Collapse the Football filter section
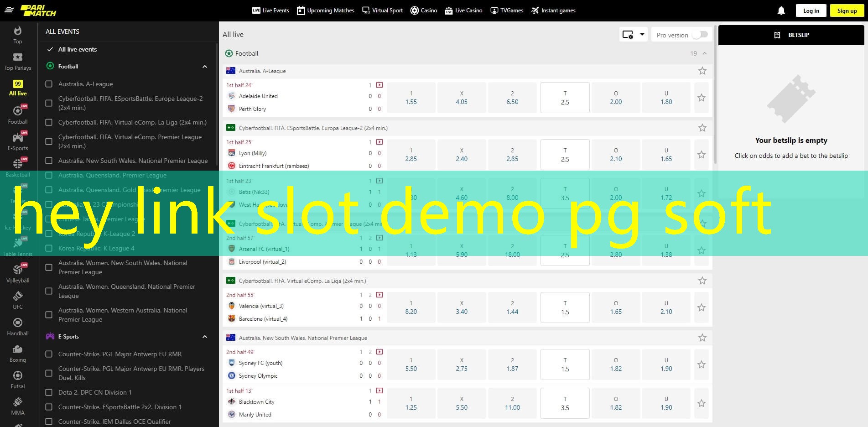 (x=204, y=66)
